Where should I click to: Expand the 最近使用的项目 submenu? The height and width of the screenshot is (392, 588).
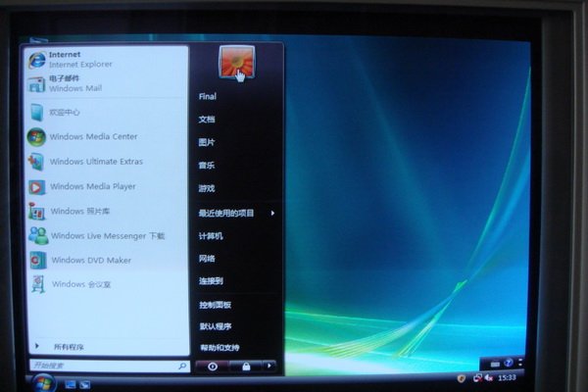(237, 213)
